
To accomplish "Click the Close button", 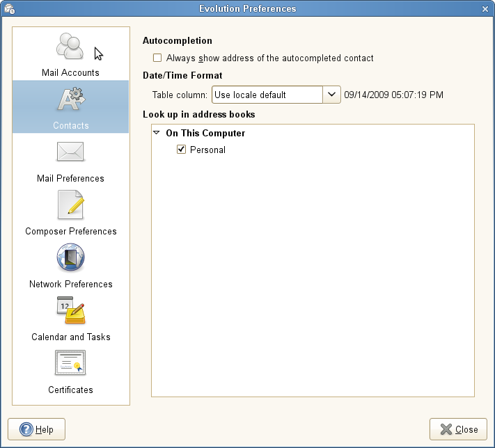I will (x=458, y=429).
